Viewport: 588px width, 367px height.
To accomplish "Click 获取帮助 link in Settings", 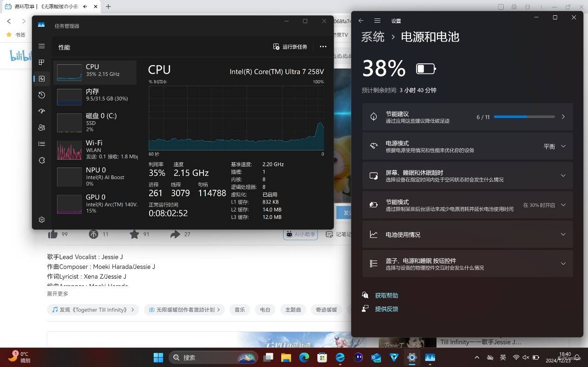I will [386, 295].
